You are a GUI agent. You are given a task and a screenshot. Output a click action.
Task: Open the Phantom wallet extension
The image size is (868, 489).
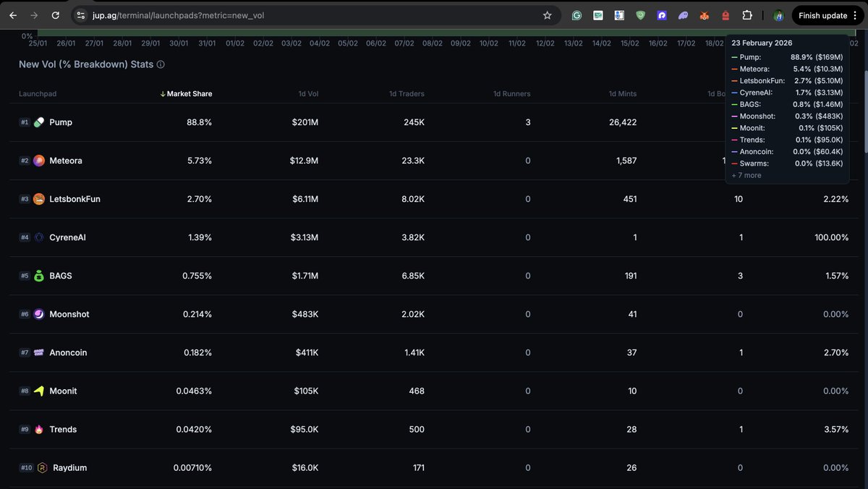[x=683, y=15]
